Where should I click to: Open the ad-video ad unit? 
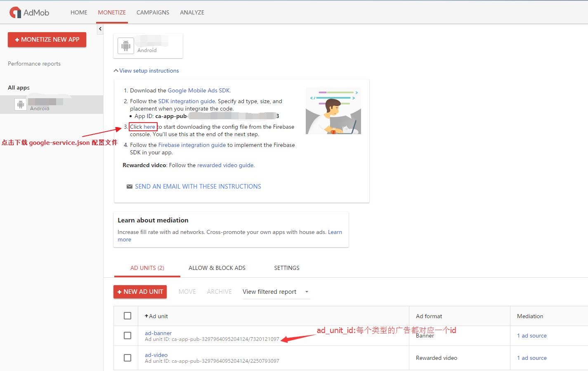156,355
